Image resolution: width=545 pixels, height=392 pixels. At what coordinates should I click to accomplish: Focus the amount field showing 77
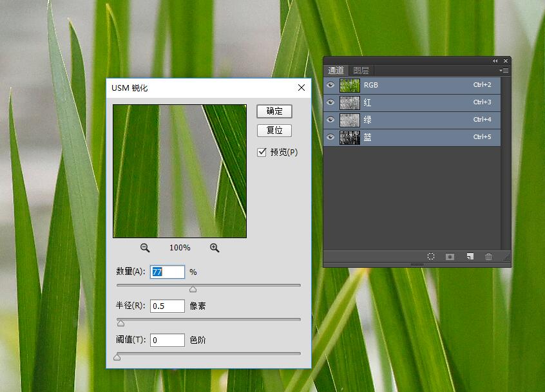[x=167, y=272]
